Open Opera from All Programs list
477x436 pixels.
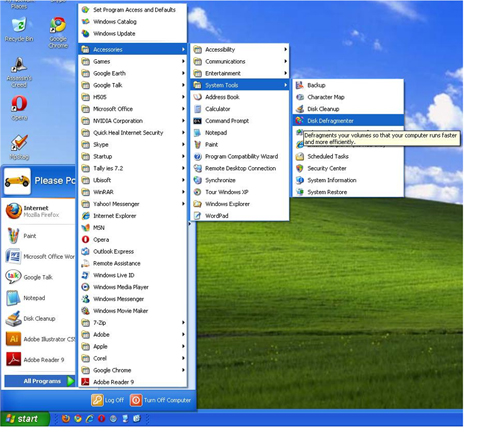click(x=132, y=240)
